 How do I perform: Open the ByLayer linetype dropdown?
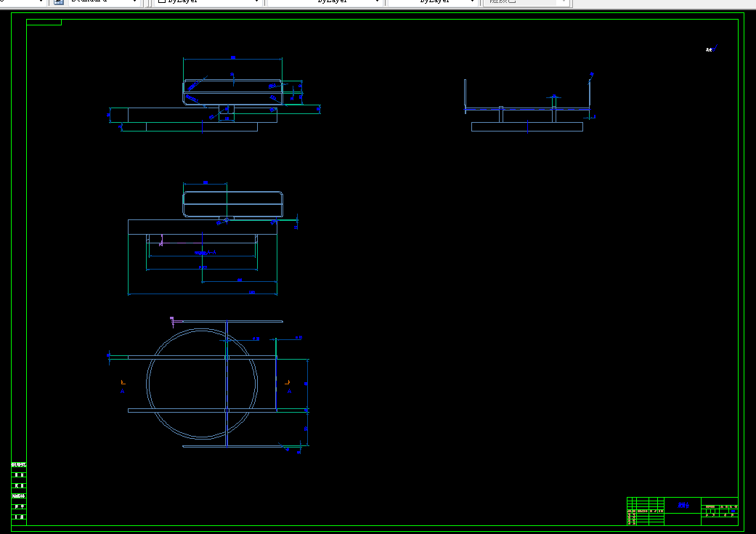click(x=325, y=2)
